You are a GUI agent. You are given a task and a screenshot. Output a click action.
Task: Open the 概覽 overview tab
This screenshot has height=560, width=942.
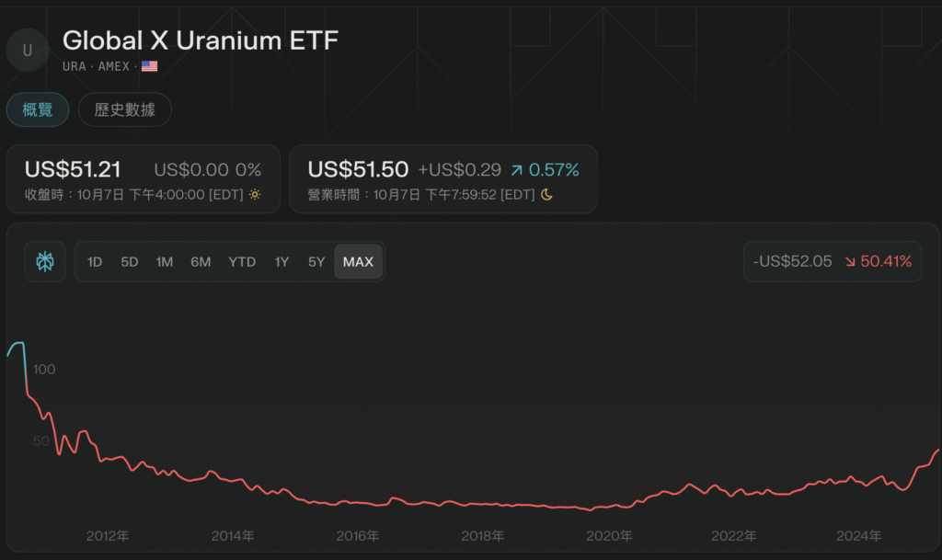click(38, 110)
